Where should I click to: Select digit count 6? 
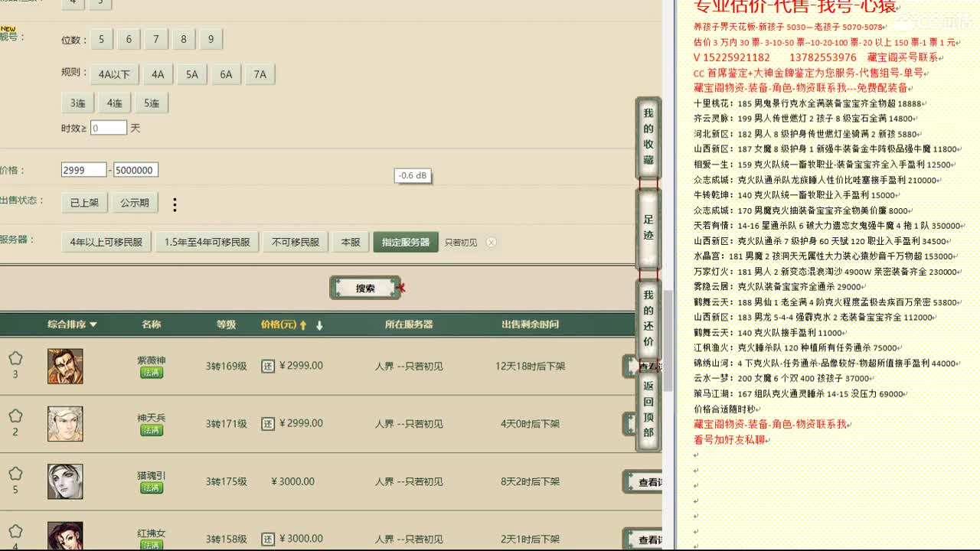click(129, 39)
